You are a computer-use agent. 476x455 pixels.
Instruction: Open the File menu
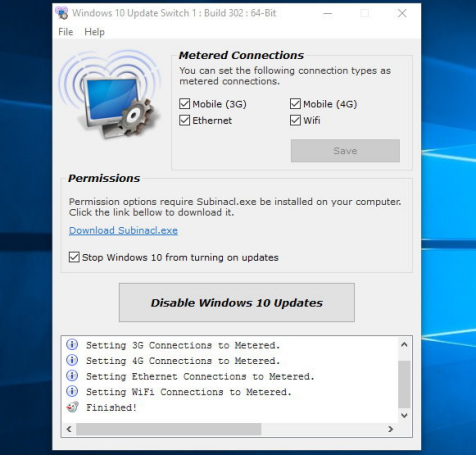click(66, 32)
